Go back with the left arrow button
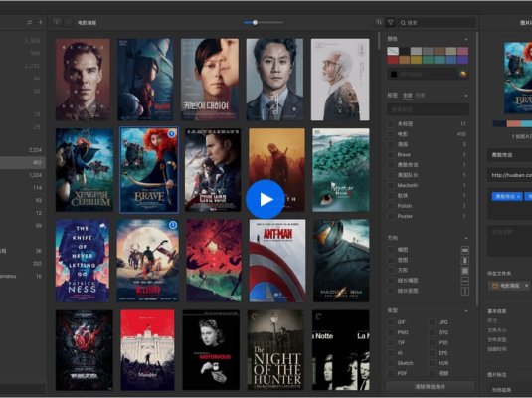532x398 pixels. click(57, 22)
